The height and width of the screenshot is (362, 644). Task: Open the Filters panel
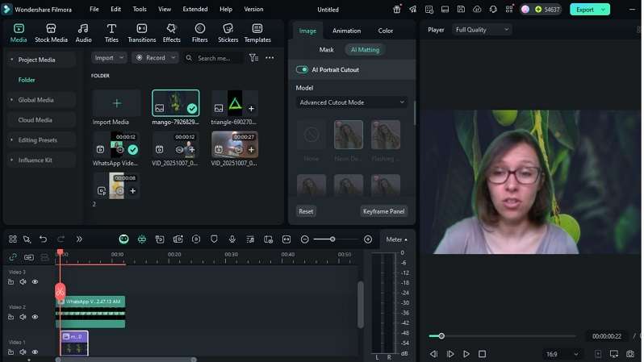(199, 33)
